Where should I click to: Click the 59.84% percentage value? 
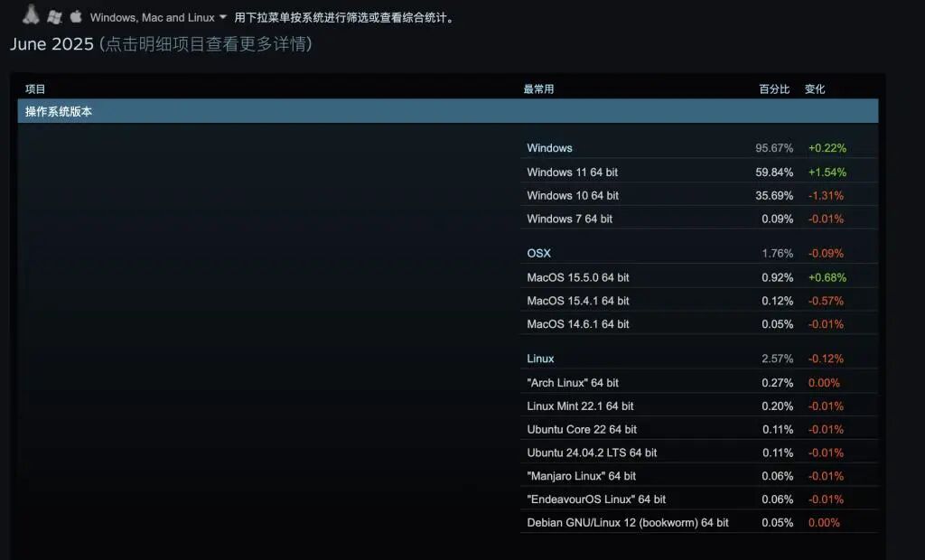tap(774, 173)
